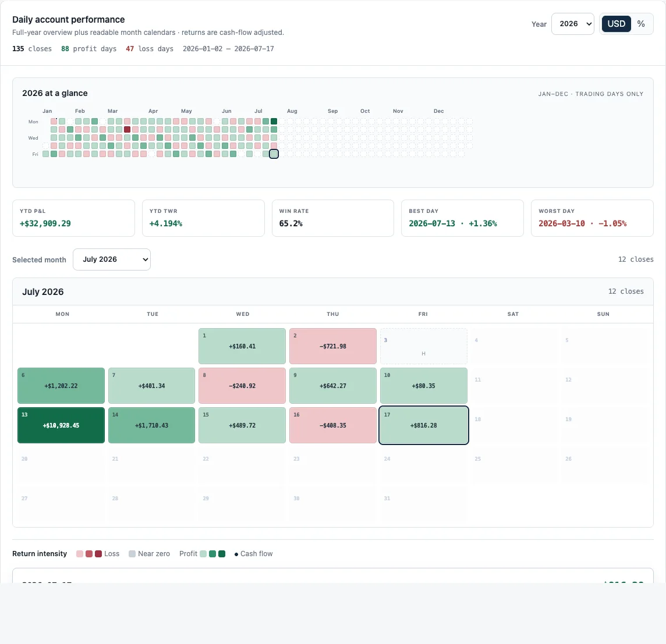Select July 13 cell showing +$10,928.45
This screenshot has height=644, width=666.
[x=61, y=425]
